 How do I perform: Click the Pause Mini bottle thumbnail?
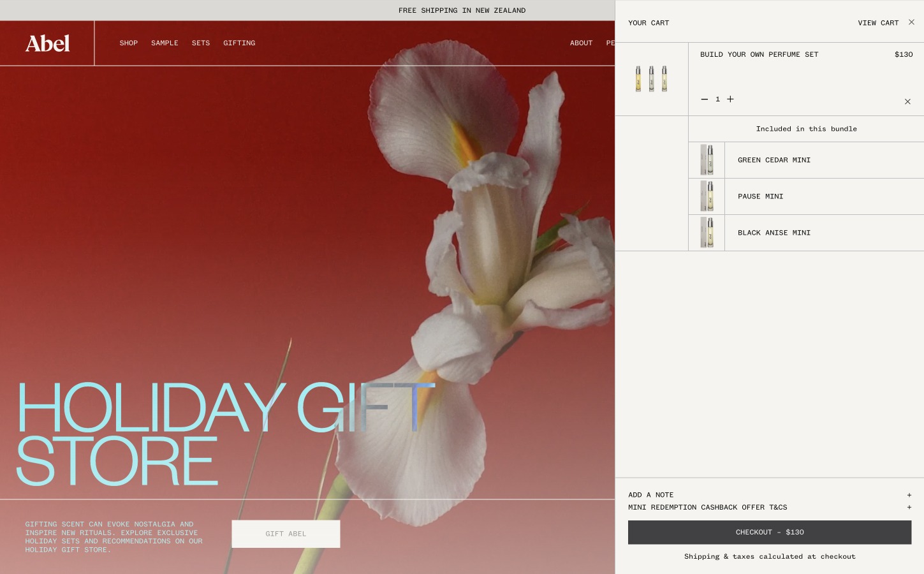[707, 196]
